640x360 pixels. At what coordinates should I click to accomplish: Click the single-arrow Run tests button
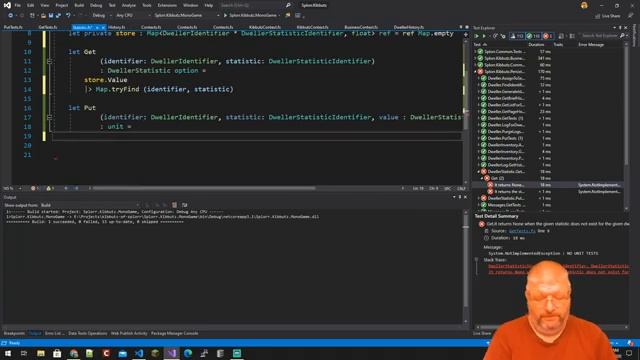pyautogui.click(x=484, y=36)
